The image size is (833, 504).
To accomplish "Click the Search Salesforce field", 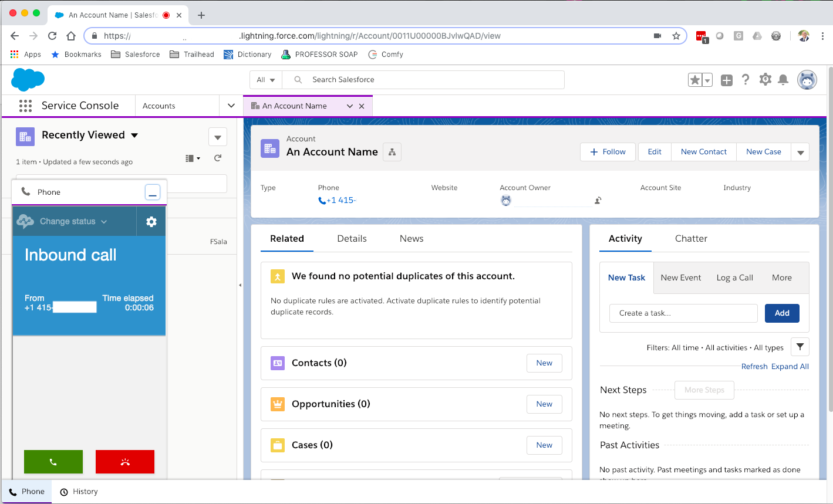I will 423,80.
